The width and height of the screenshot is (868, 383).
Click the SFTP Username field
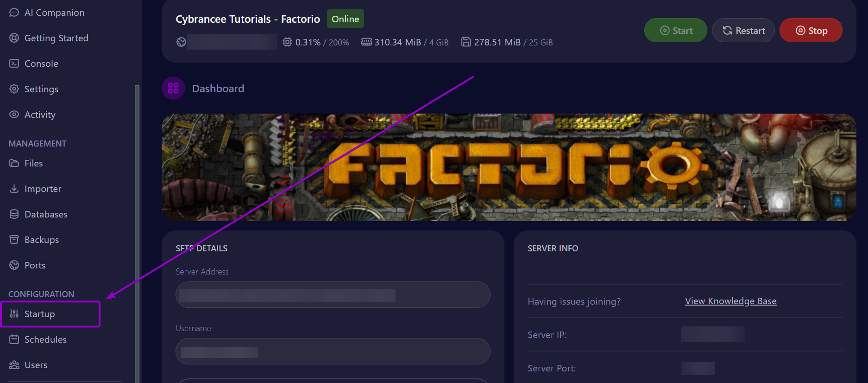point(333,351)
